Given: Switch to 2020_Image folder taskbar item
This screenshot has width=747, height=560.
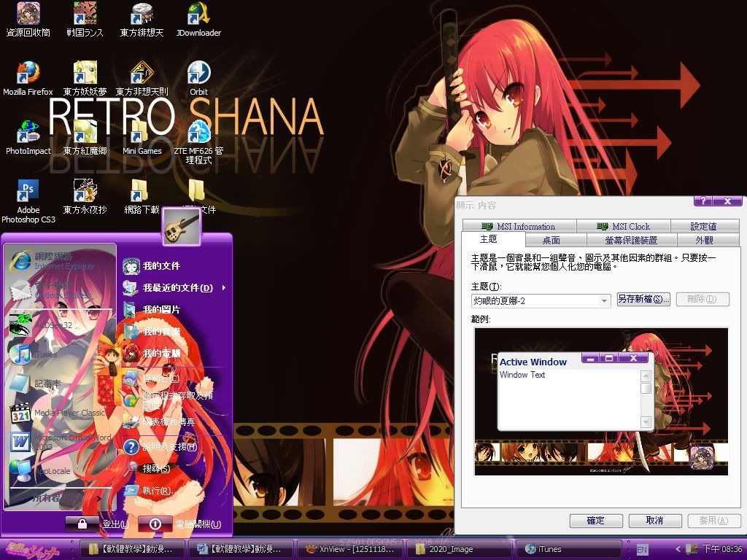Looking at the screenshot, I should coord(460,549).
